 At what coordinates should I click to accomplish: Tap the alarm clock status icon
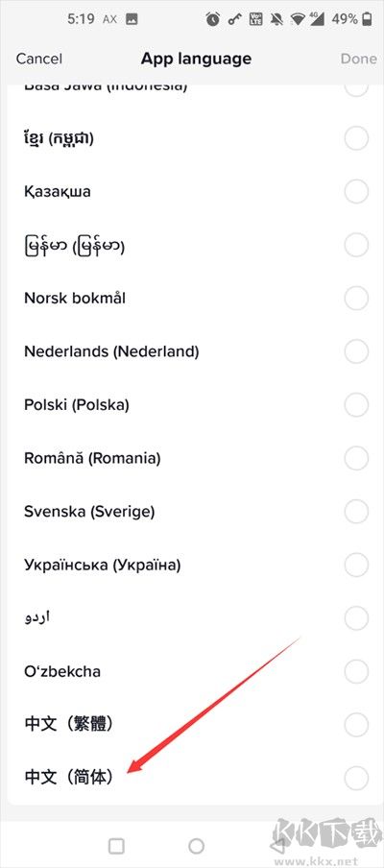pyautogui.click(x=212, y=19)
